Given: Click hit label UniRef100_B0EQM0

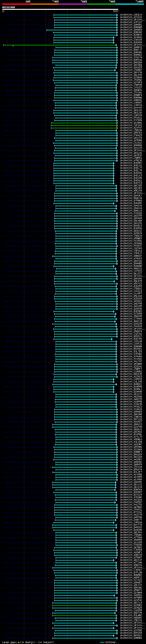Looking at the screenshot, I should point(131,203).
